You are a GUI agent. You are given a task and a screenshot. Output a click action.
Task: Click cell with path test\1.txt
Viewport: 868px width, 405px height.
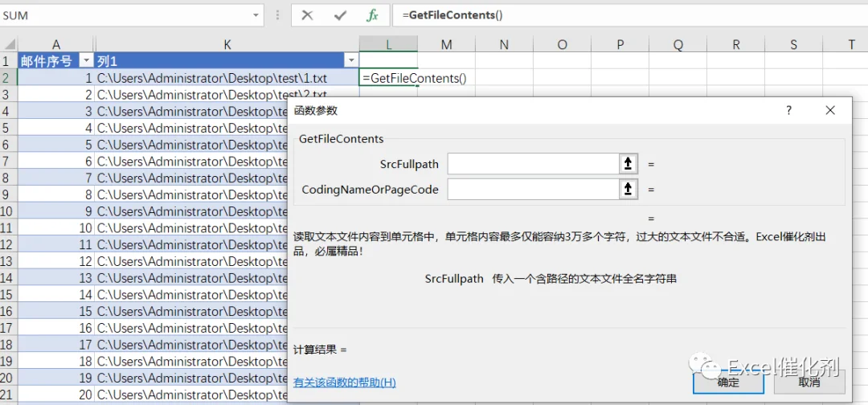227,78
